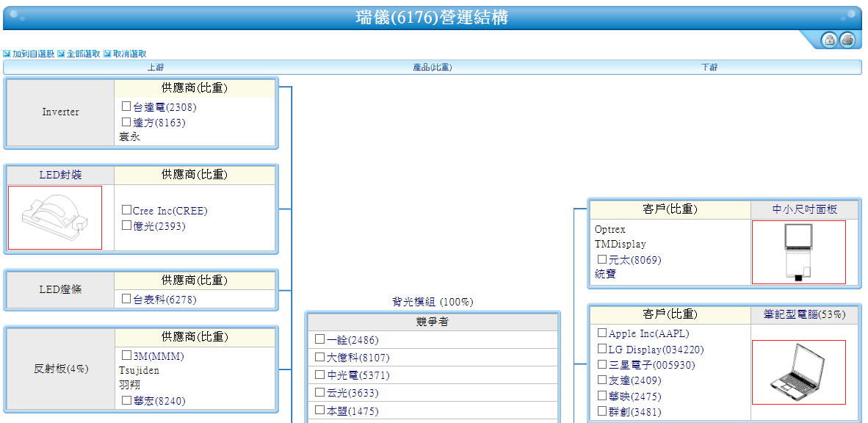This screenshot has height=423, width=868.
Task: Click the 統寶 customer text
Action: click(x=605, y=274)
